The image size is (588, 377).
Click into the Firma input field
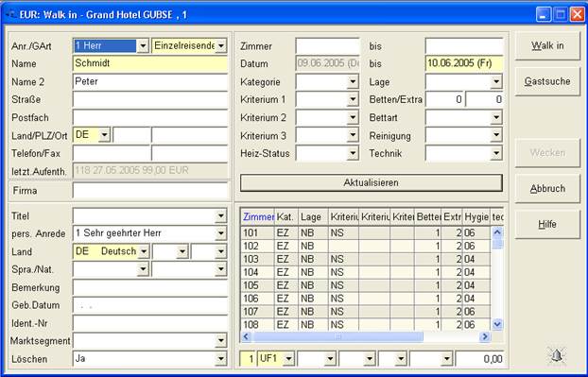point(150,191)
